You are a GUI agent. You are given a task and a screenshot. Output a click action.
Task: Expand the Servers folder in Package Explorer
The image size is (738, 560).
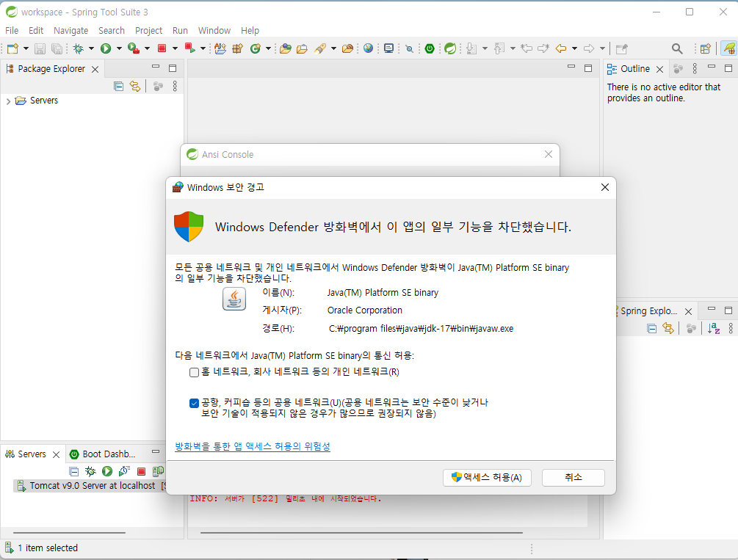8,101
